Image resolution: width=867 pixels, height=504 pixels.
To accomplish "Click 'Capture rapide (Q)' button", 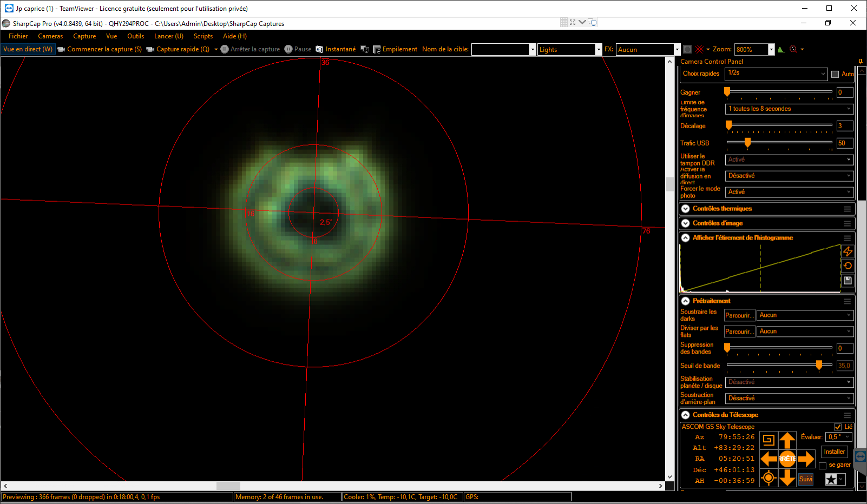I will [178, 49].
